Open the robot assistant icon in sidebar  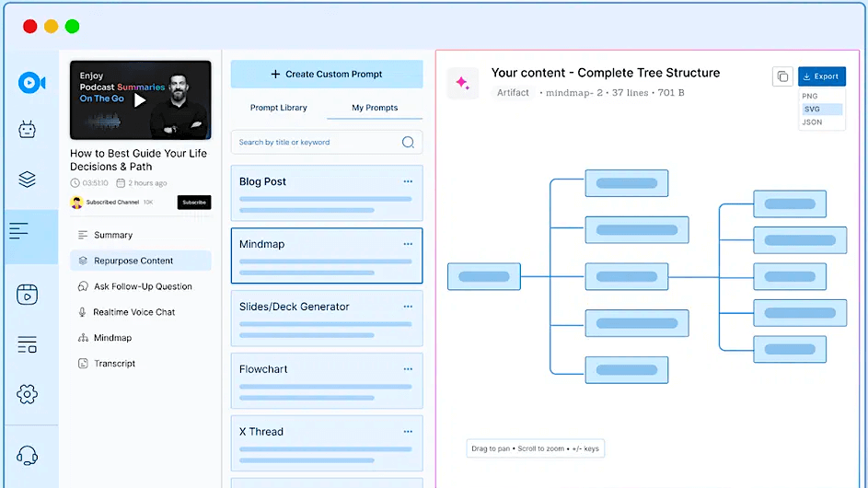tap(28, 130)
